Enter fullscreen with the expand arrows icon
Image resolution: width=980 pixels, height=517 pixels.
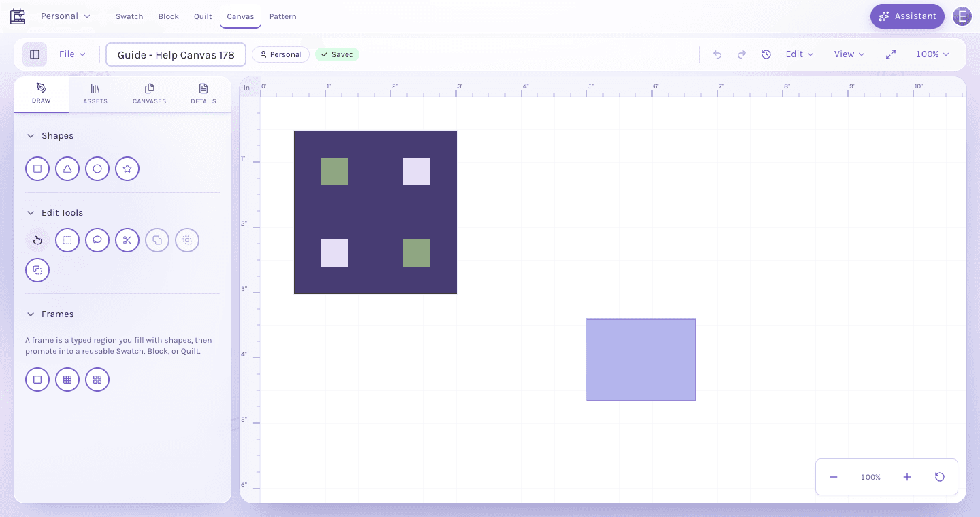point(890,54)
